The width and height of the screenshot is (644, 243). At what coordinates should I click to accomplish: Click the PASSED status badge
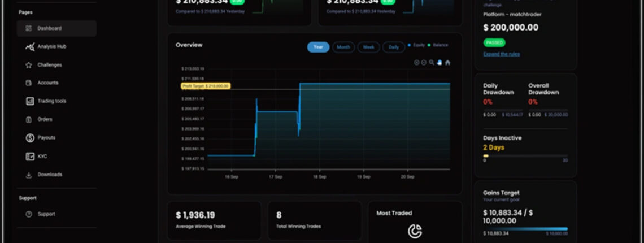point(494,43)
